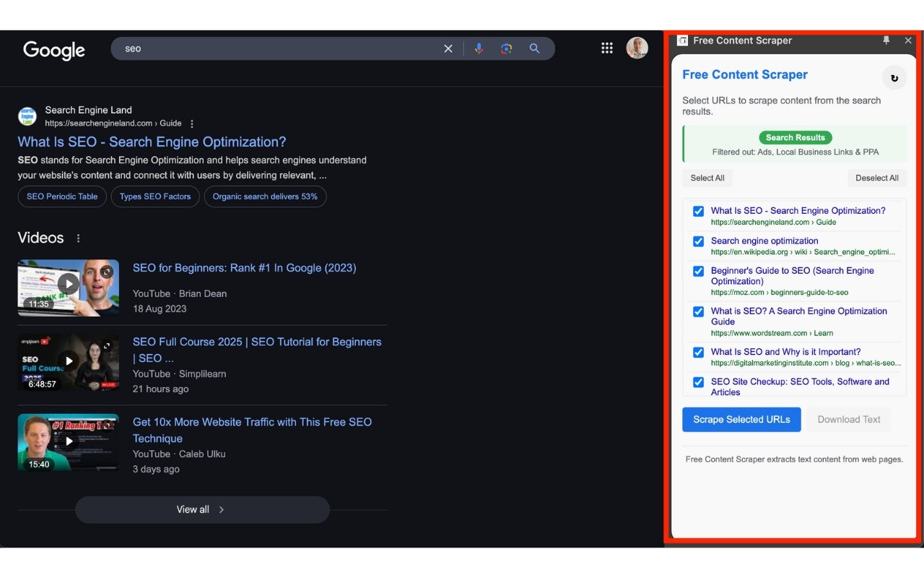Open three-dot menu beside searchengineland.com URL
The image size is (924, 578).
click(x=192, y=124)
